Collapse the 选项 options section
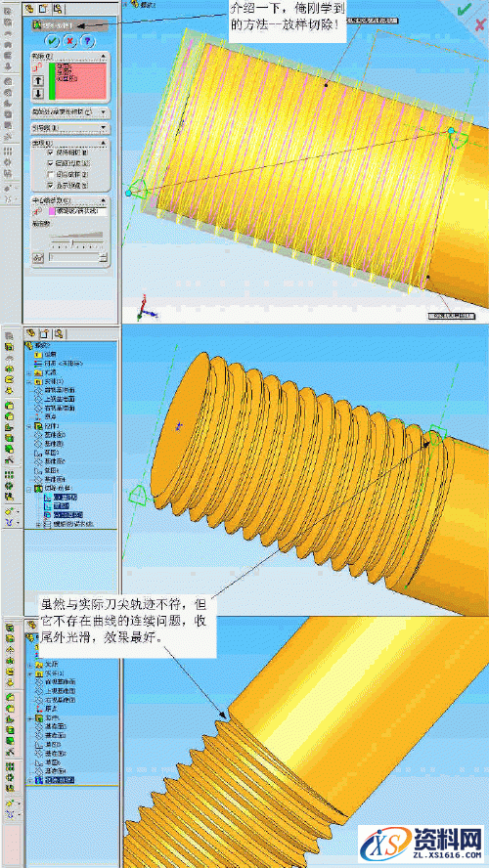The width and height of the screenshot is (489, 868). click(x=103, y=143)
